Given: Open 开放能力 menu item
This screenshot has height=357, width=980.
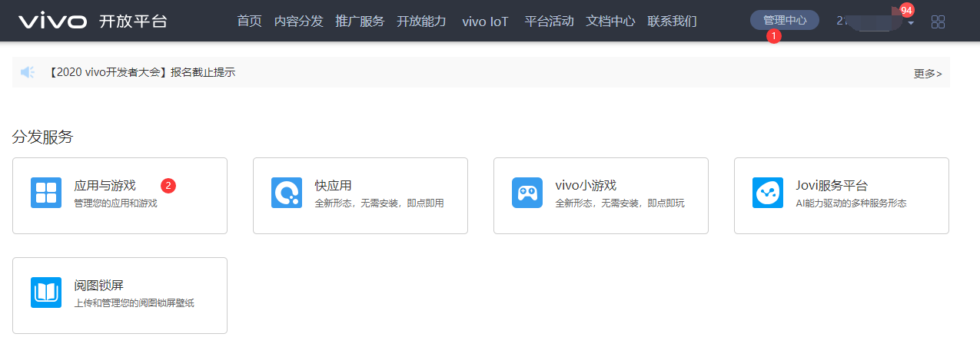Looking at the screenshot, I should (421, 21).
